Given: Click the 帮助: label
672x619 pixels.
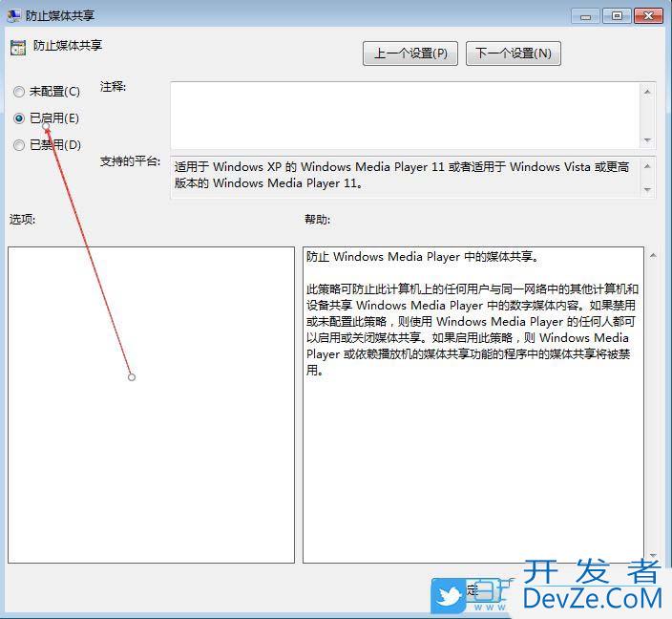Looking at the screenshot, I should pyautogui.click(x=317, y=220).
